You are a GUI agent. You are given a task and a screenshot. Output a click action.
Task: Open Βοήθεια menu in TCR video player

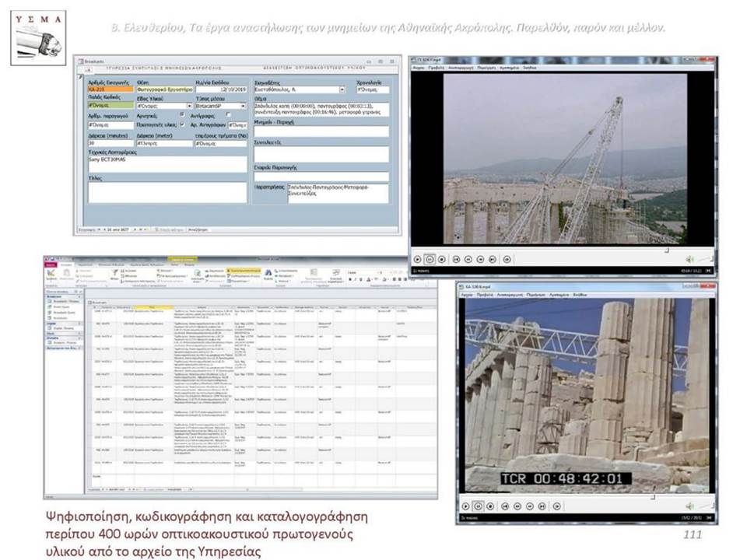580,295
